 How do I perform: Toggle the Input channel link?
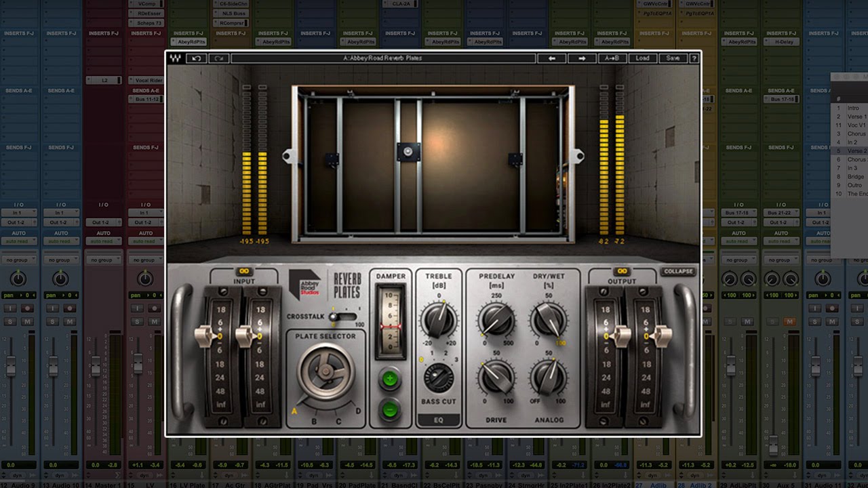tap(243, 271)
